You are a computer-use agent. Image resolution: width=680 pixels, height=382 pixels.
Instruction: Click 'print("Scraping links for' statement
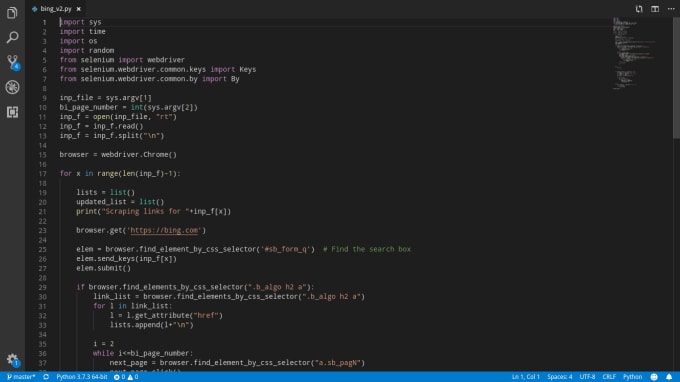(154, 212)
